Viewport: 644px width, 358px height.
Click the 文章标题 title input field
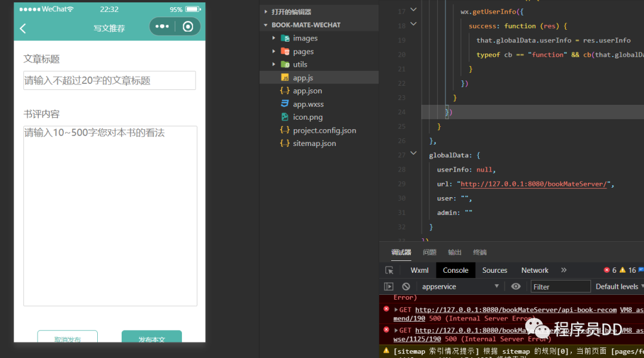[x=110, y=80]
